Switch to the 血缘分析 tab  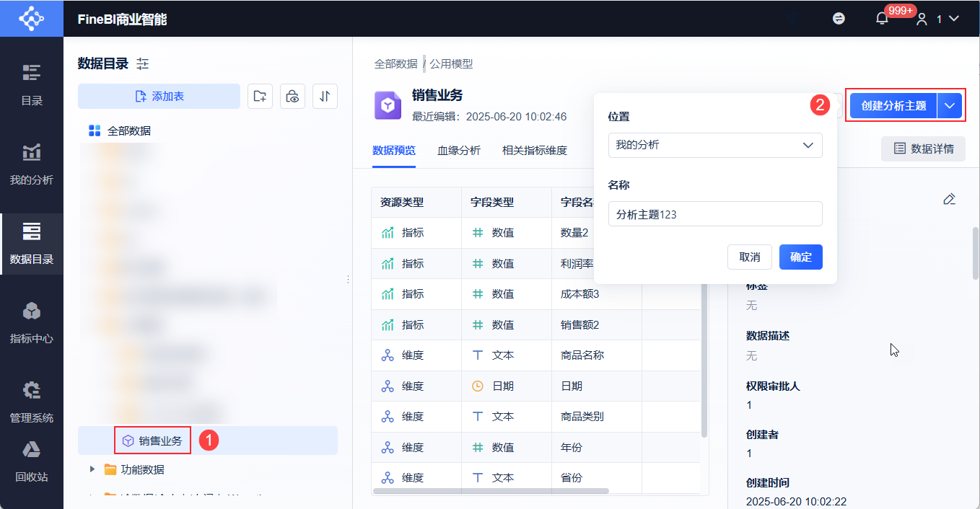(x=459, y=151)
